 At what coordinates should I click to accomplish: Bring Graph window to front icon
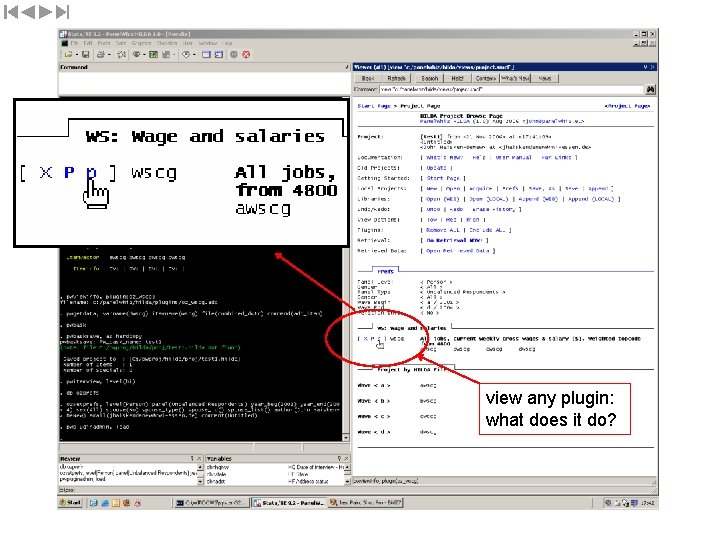tap(153, 55)
